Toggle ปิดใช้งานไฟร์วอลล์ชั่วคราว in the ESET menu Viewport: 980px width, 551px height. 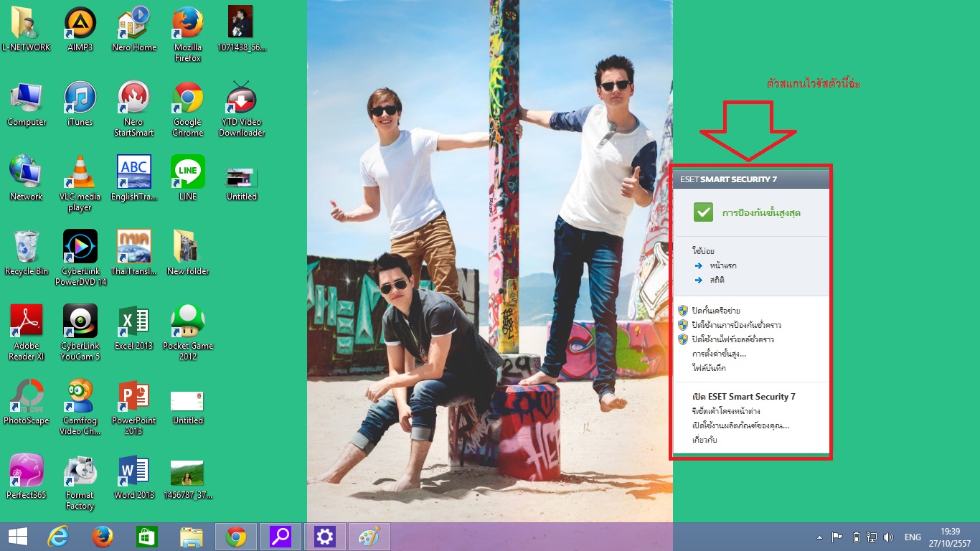[732, 339]
